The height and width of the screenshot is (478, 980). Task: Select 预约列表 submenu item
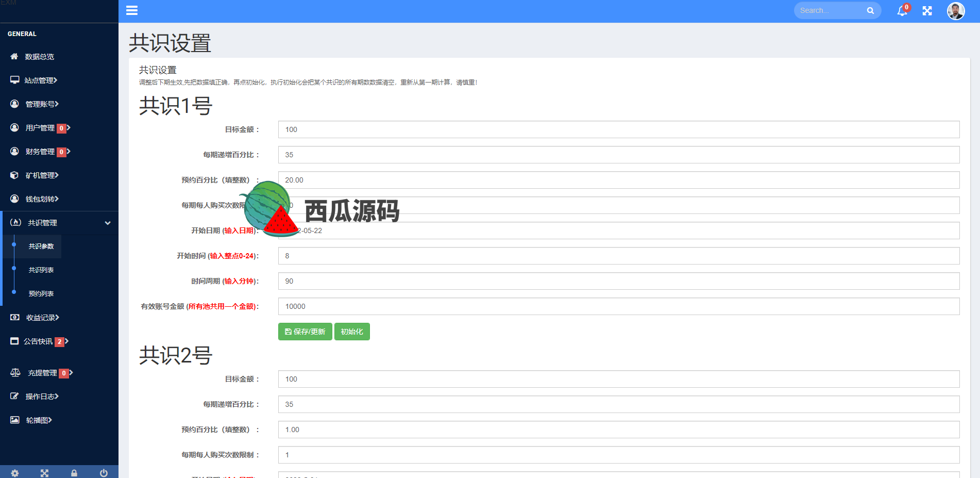[x=41, y=293]
